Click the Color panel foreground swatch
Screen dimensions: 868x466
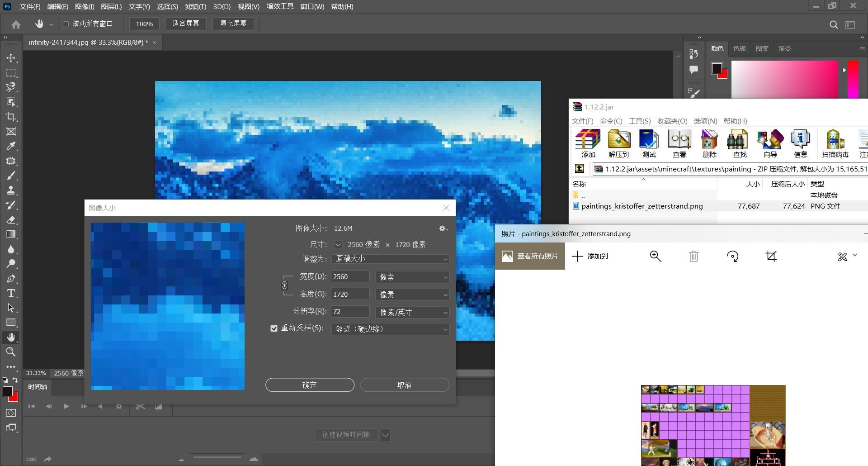click(x=717, y=68)
